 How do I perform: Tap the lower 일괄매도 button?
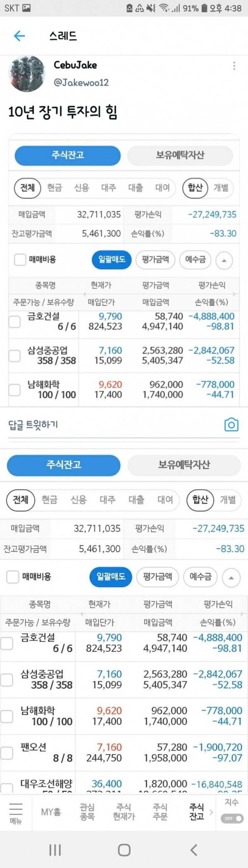[111, 577]
